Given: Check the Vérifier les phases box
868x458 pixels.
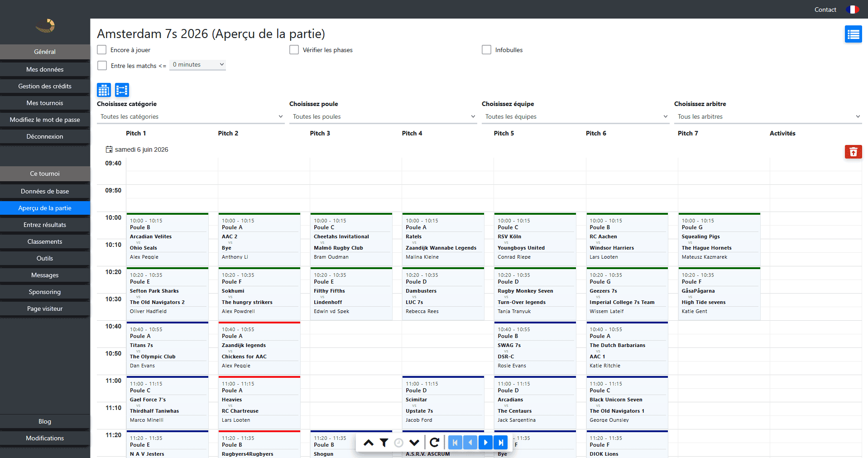Looking at the screenshot, I should (294, 50).
